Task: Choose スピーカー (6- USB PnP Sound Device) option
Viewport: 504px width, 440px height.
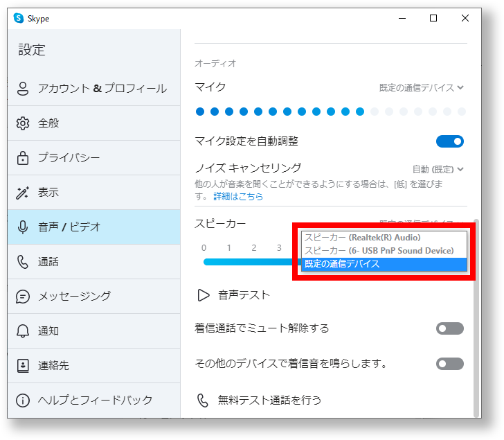Action: pyautogui.click(x=384, y=251)
